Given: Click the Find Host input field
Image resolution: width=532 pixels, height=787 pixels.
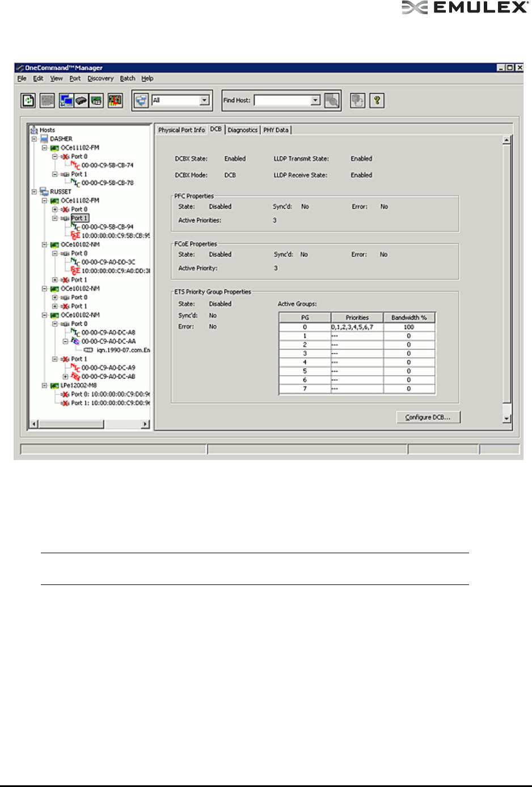Looking at the screenshot, I should (282, 100).
